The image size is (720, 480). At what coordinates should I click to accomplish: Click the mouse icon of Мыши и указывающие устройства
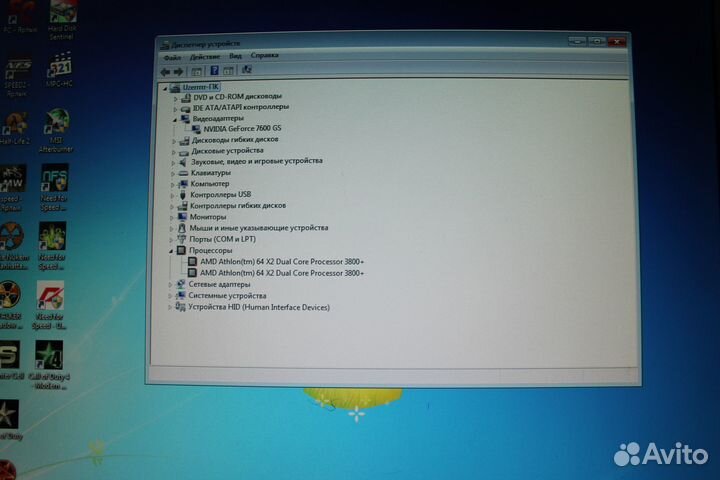182,228
